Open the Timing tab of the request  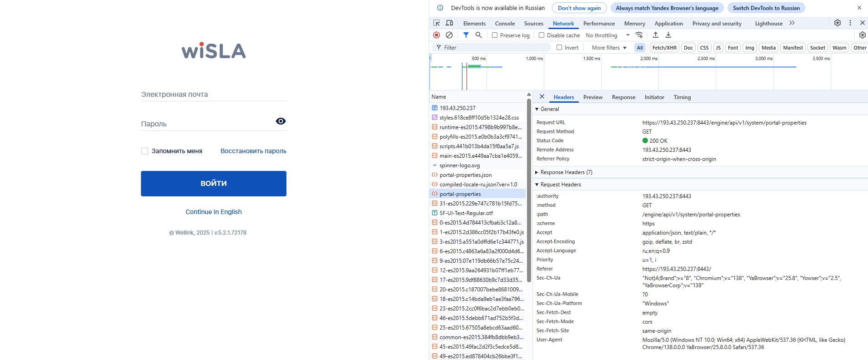pos(682,97)
